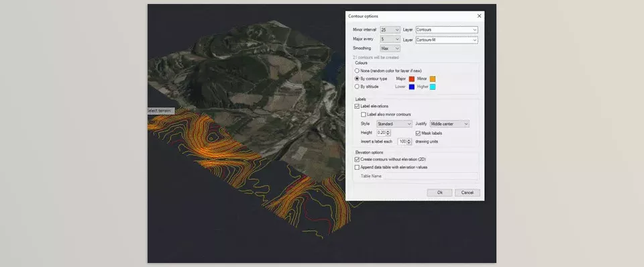Open the Justify dropdown set to Middle center

pos(449,123)
